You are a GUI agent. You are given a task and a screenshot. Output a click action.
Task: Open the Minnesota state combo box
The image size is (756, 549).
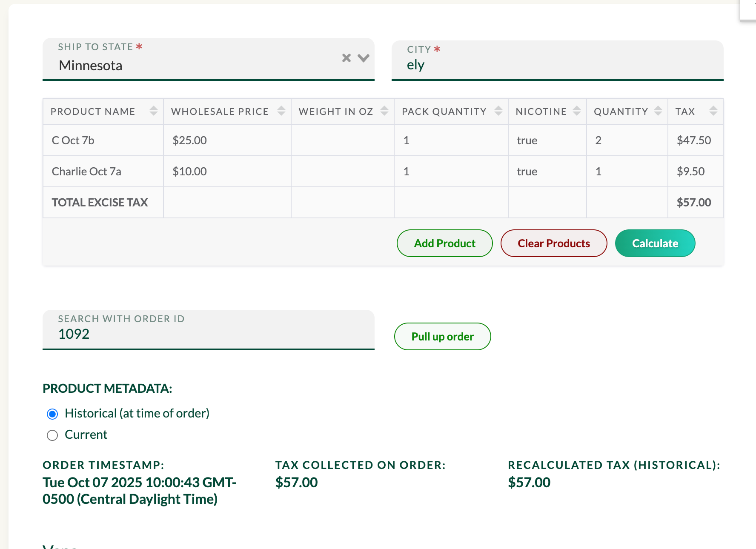pyautogui.click(x=192, y=66)
